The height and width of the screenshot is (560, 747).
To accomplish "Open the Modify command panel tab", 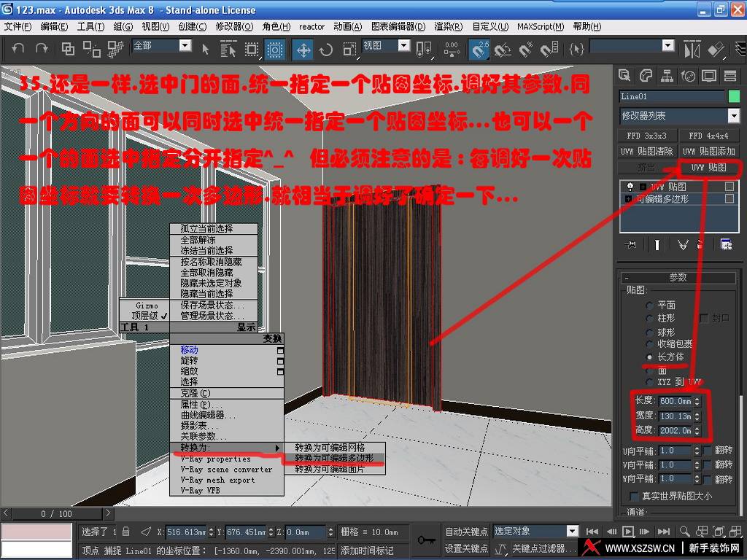I will point(646,75).
